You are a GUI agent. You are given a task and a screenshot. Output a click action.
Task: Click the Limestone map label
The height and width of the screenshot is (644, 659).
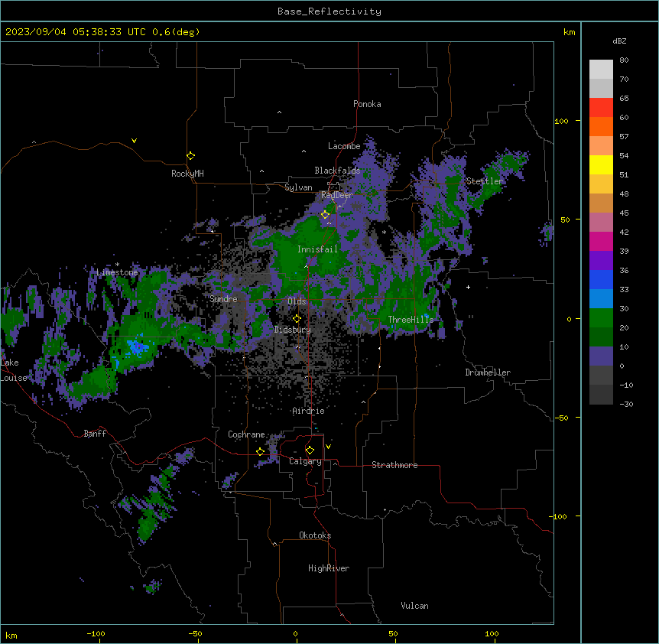click(117, 272)
